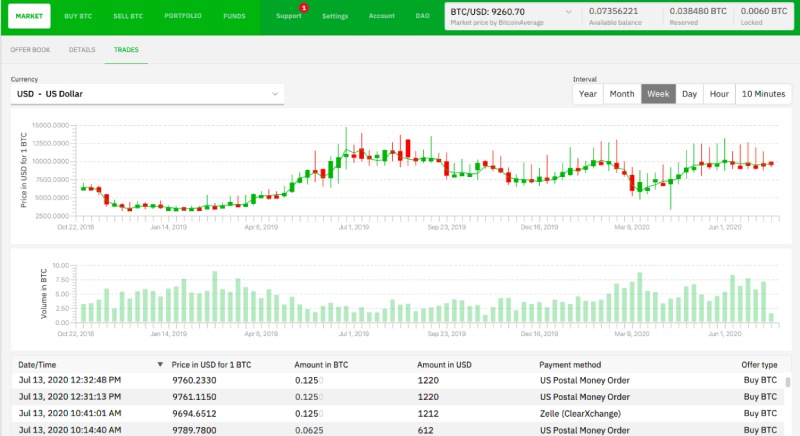Set interval to Month
This screenshot has width=800, height=436.
click(x=622, y=94)
